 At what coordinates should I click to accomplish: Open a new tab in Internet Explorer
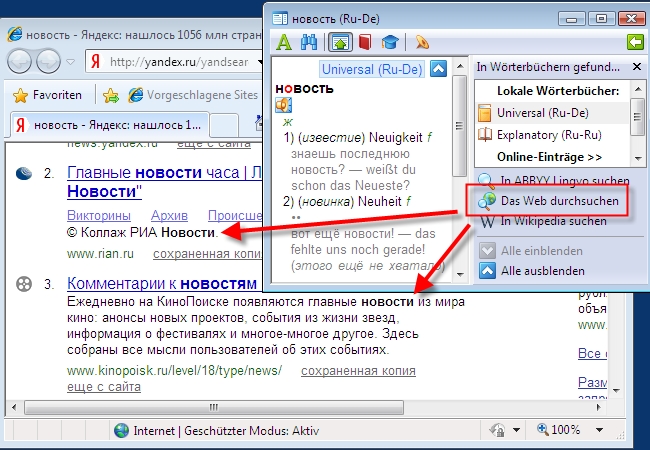coord(224,125)
